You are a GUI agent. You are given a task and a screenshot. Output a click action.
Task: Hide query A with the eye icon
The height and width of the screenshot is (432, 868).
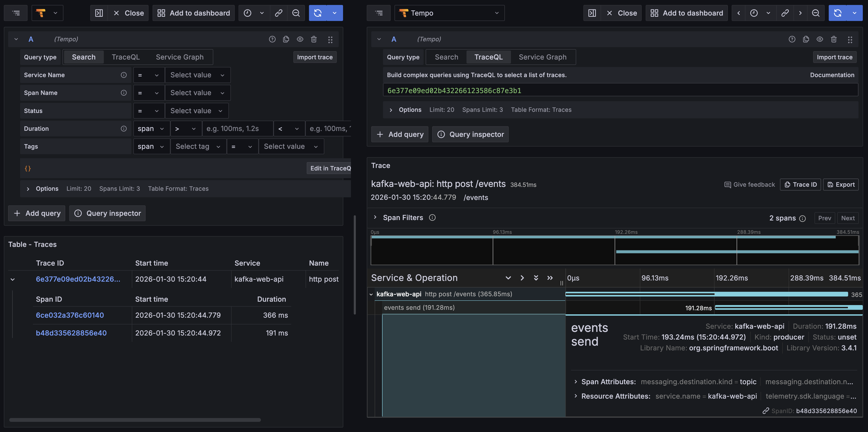[300, 39]
